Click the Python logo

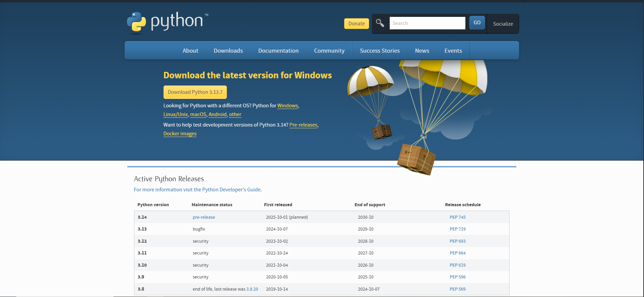pos(168,23)
